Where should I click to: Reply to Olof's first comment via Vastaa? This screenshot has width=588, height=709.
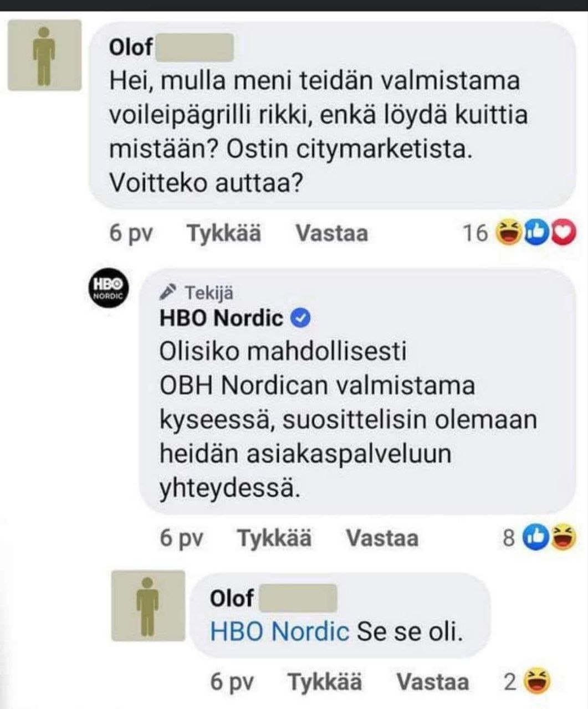[x=331, y=233]
